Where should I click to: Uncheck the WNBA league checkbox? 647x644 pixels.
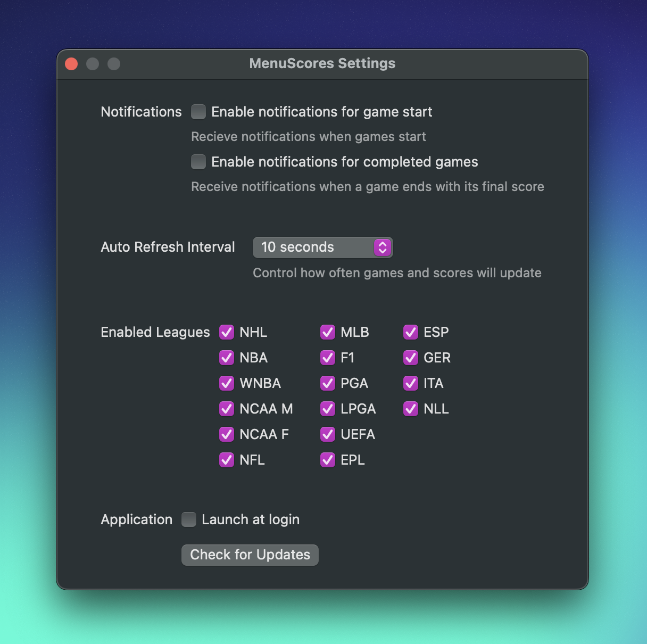(x=227, y=383)
